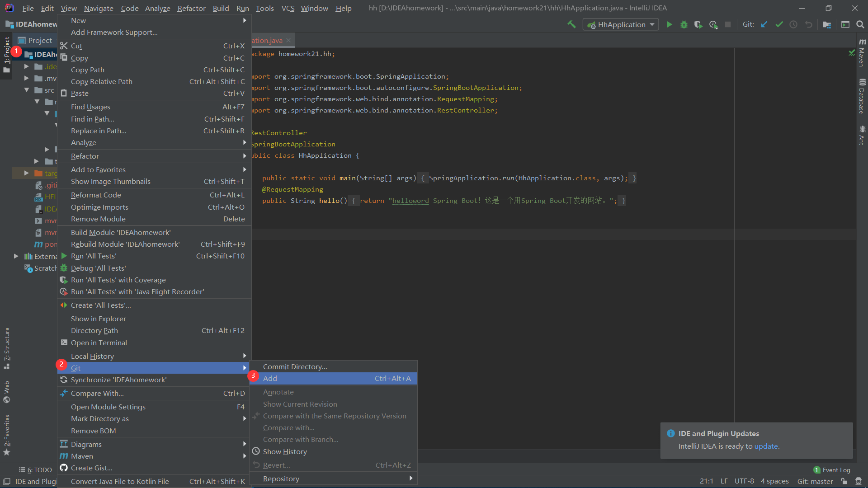This screenshot has width=868, height=488.
Task: Collapse the src folder in project tree
Action: tap(27, 90)
